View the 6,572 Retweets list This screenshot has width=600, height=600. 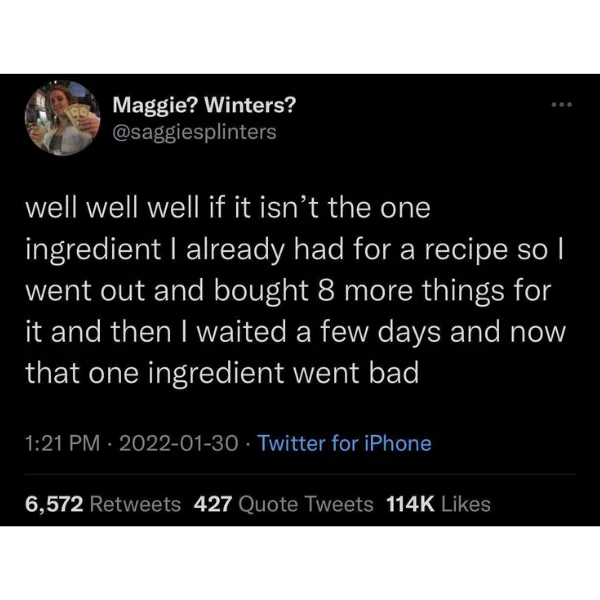pyautogui.click(x=103, y=504)
